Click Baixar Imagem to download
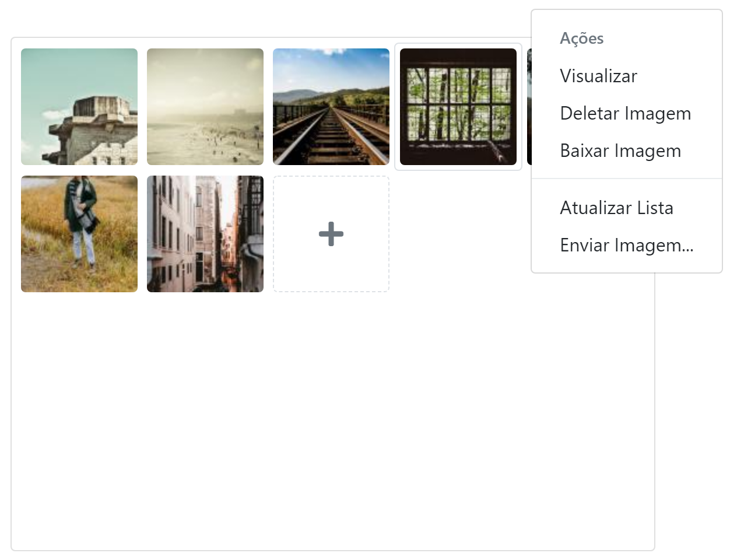 tap(620, 150)
